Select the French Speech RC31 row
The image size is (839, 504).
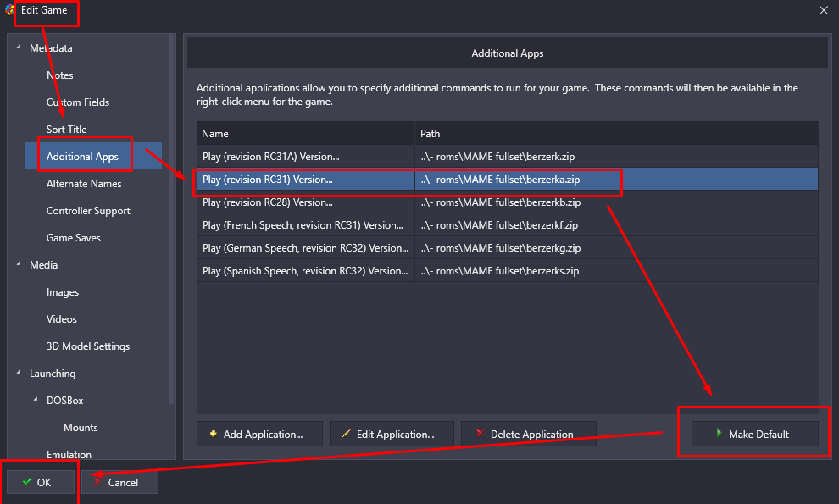(508, 225)
